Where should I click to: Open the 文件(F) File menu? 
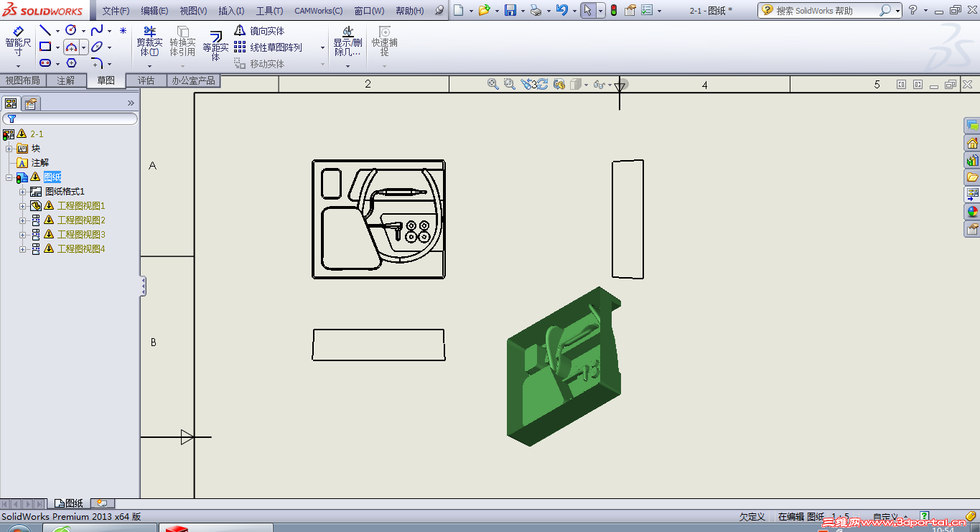116,11
